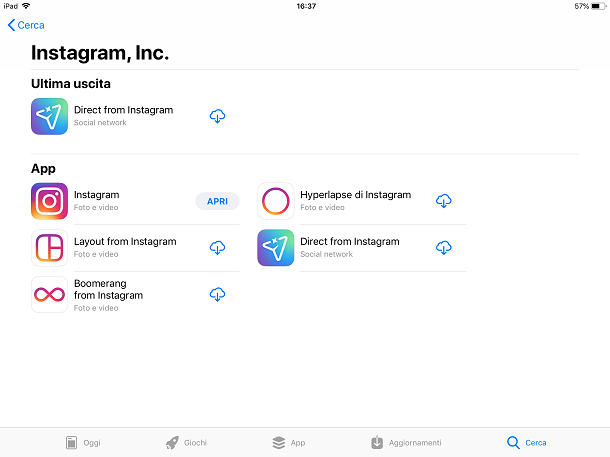Screen dimensions: 610x457
Task: Switch to the App tab
Action: 288,443
